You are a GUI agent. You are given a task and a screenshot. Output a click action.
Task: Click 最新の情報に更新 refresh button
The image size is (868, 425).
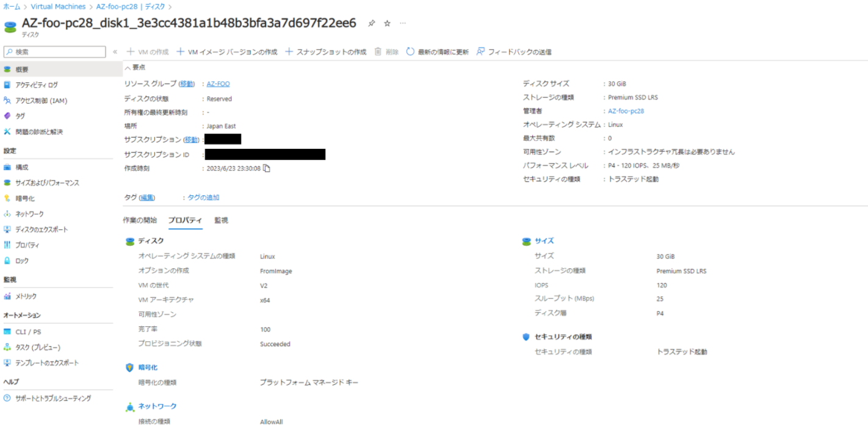tap(437, 52)
